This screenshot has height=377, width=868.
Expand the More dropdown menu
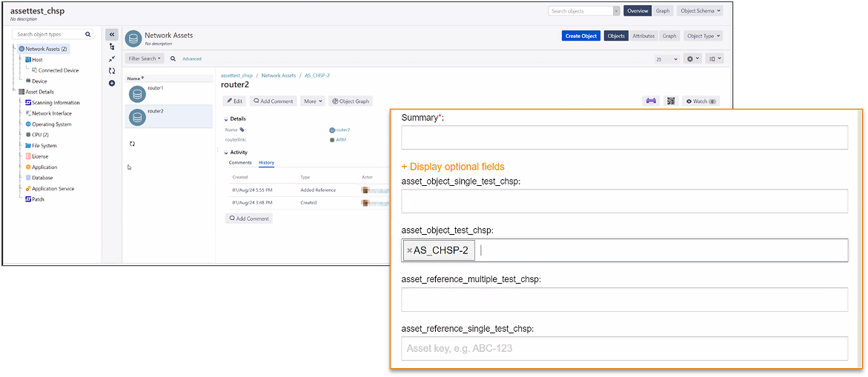[313, 101]
